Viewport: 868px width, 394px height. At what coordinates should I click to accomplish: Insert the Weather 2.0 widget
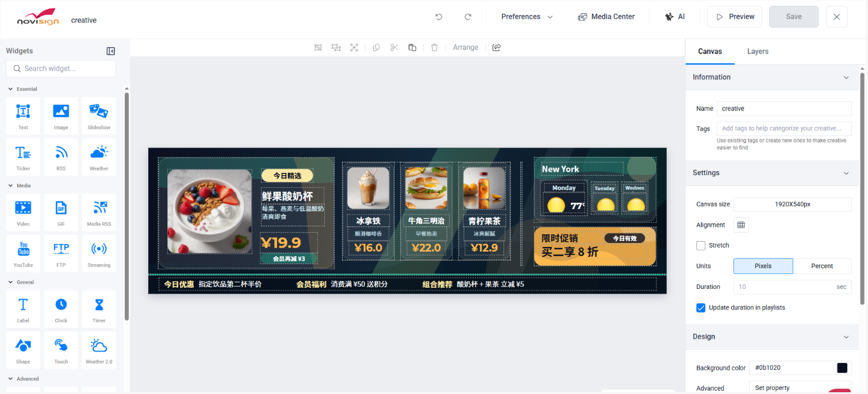click(99, 350)
